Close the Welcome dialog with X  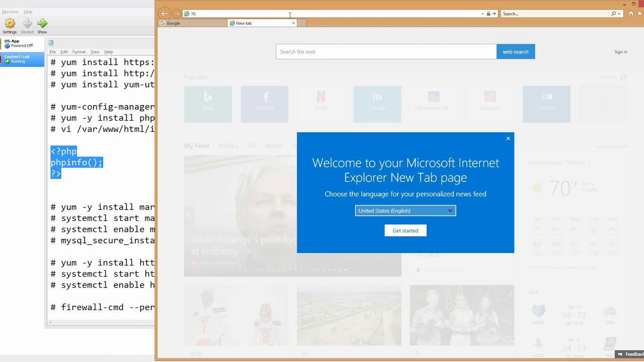(x=508, y=139)
